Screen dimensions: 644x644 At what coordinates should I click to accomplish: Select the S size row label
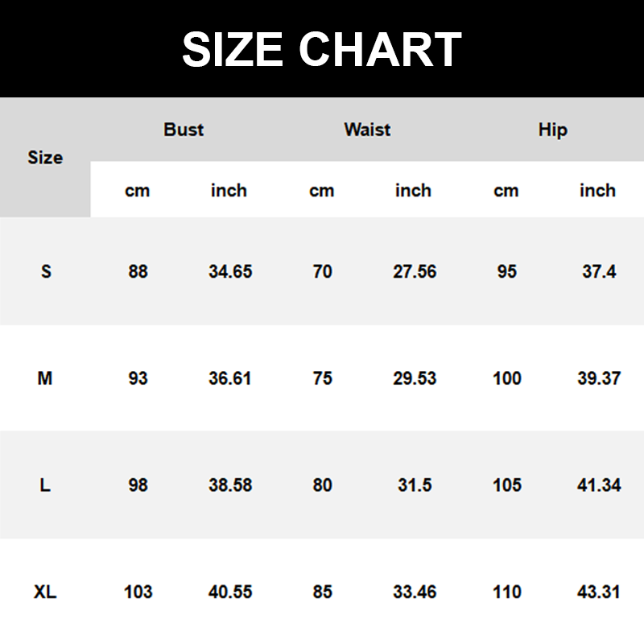(x=46, y=271)
